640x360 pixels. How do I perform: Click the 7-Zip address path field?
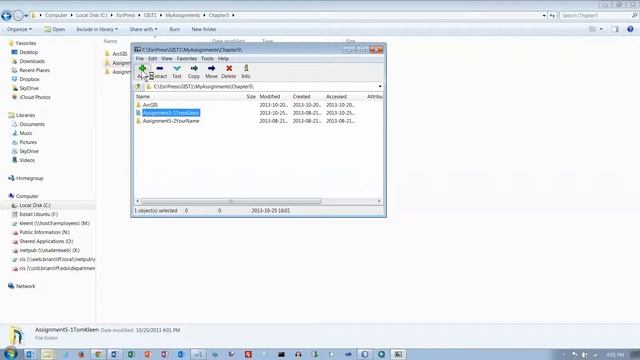pos(261,87)
